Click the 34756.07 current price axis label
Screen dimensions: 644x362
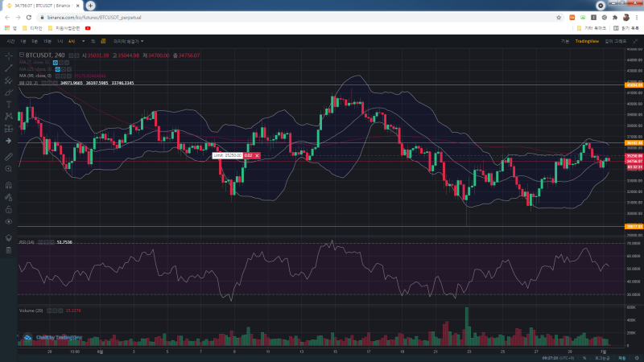click(634, 162)
